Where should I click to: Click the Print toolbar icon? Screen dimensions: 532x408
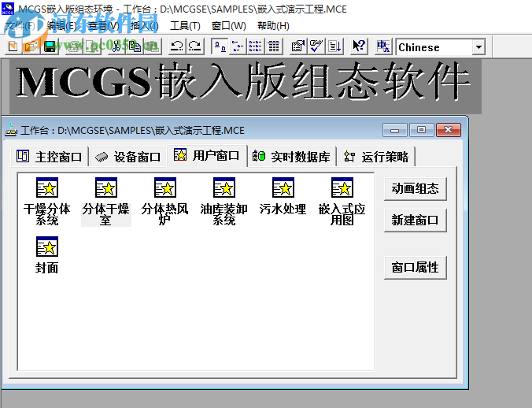pos(74,46)
